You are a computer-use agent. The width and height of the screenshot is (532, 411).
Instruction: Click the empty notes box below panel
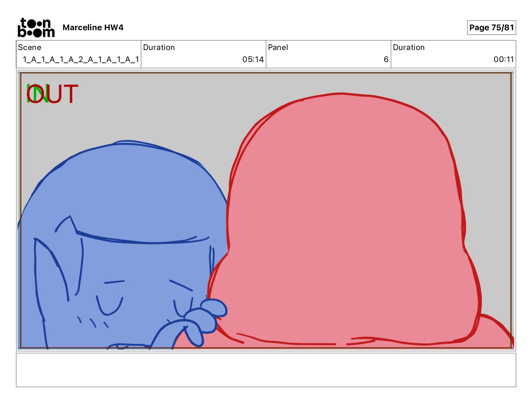[x=266, y=370]
